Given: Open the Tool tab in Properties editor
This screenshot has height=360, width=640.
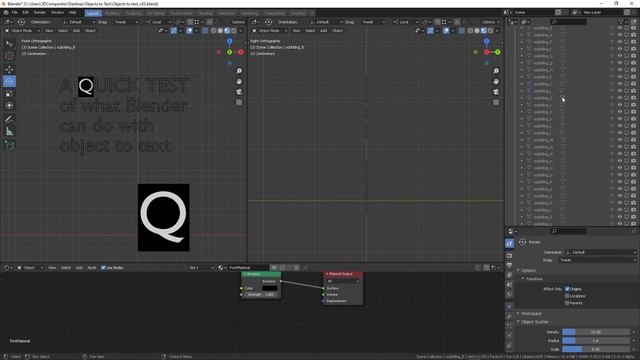Looking at the screenshot, I should (509, 244).
